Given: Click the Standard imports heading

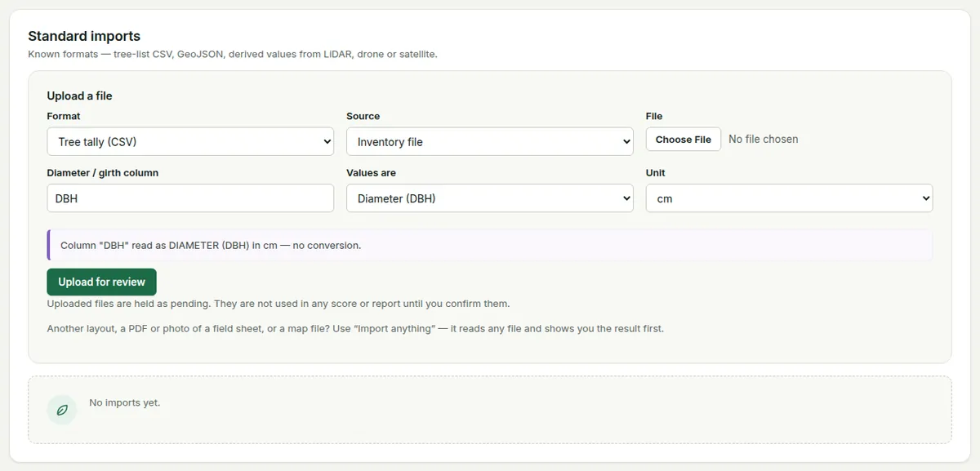Looking at the screenshot, I should [x=84, y=36].
